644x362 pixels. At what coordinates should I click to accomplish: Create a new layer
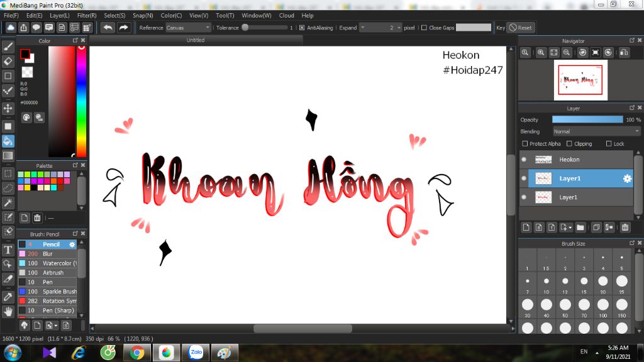click(x=526, y=228)
